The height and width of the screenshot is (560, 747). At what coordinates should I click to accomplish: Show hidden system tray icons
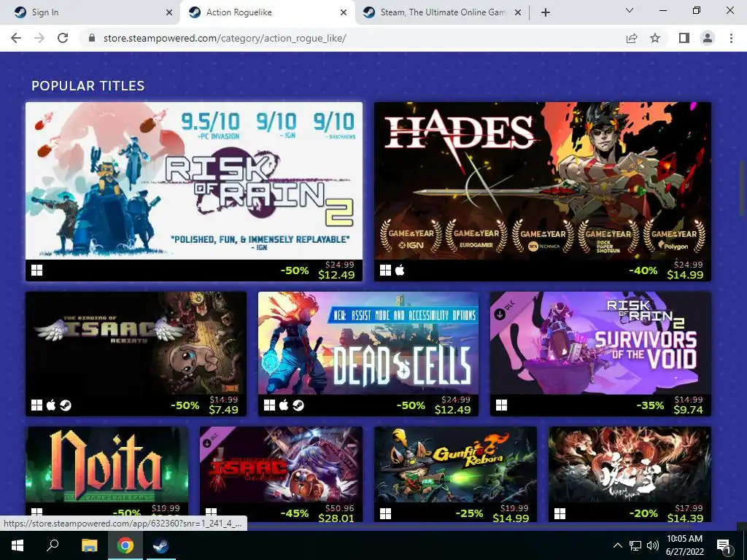point(617,545)
